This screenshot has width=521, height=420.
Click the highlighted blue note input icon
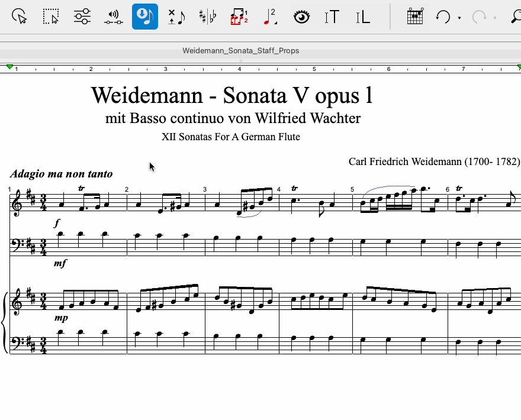145,17
